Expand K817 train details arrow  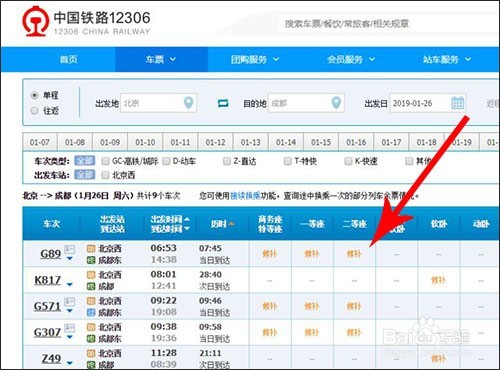(70, 284)
